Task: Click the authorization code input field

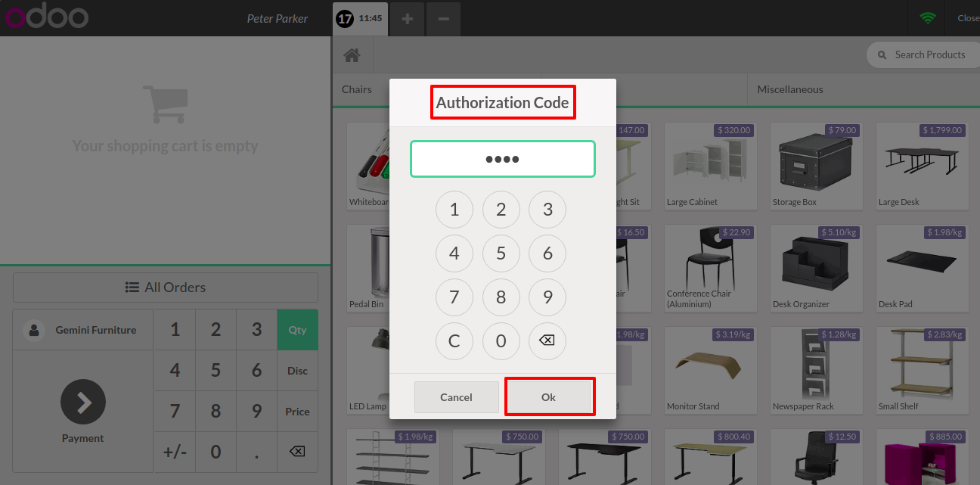Action: (503, 160)
